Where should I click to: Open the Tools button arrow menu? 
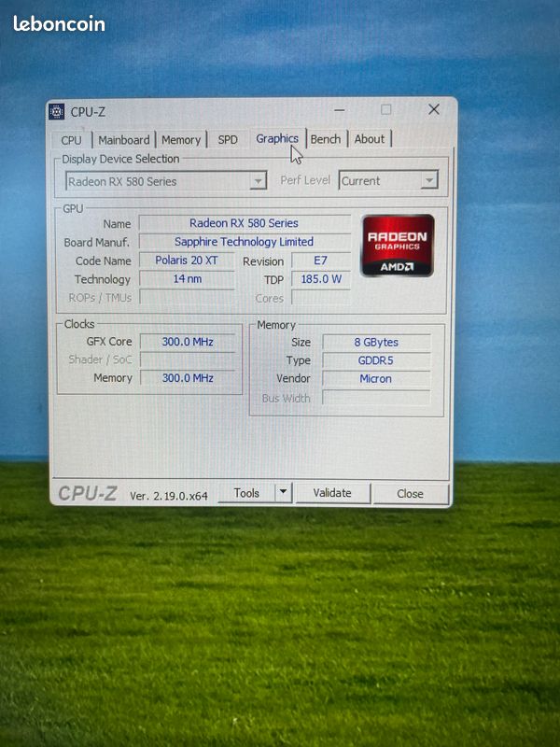click(x=284, y=492)
